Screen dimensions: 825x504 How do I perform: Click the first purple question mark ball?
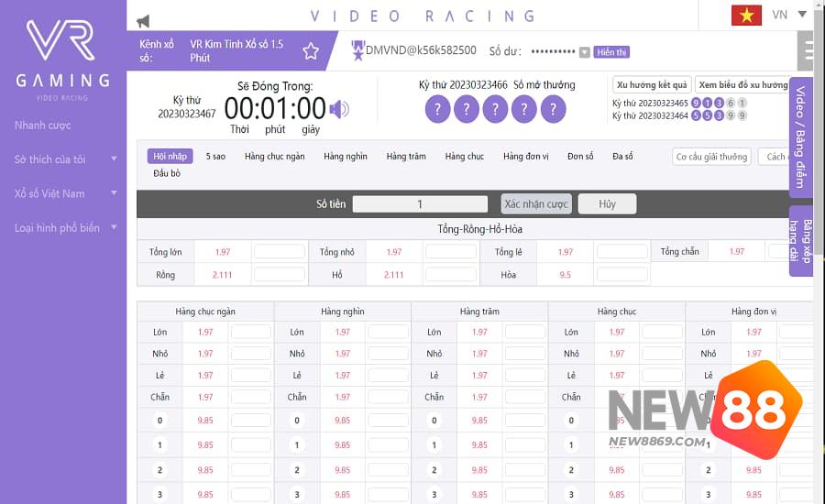tap(438, 110)
